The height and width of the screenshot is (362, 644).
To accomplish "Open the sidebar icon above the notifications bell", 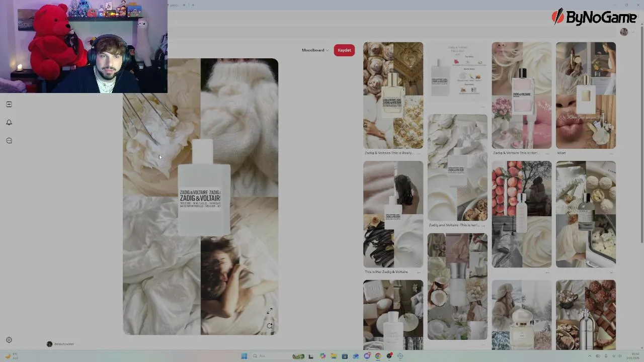I will click(x=9, y=104).
